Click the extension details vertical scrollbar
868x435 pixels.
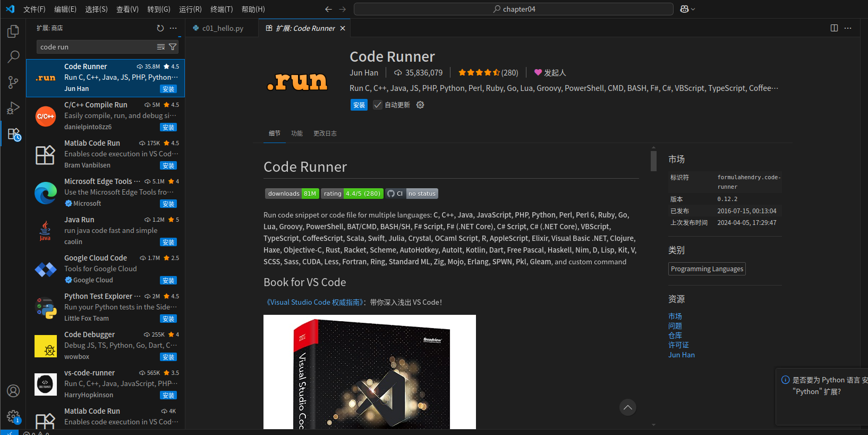[x=653, y=161]
